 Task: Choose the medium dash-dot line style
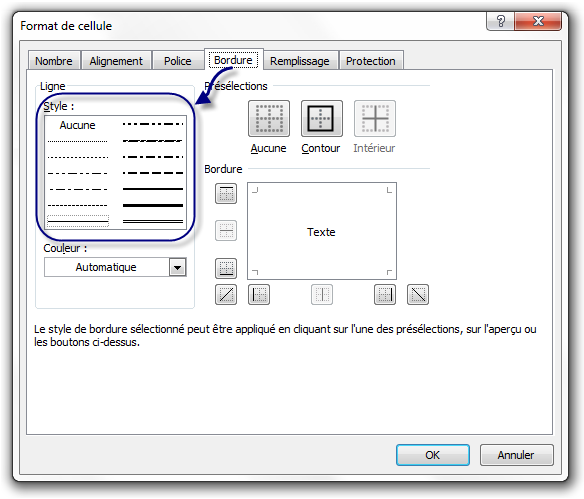coord(153,157)
